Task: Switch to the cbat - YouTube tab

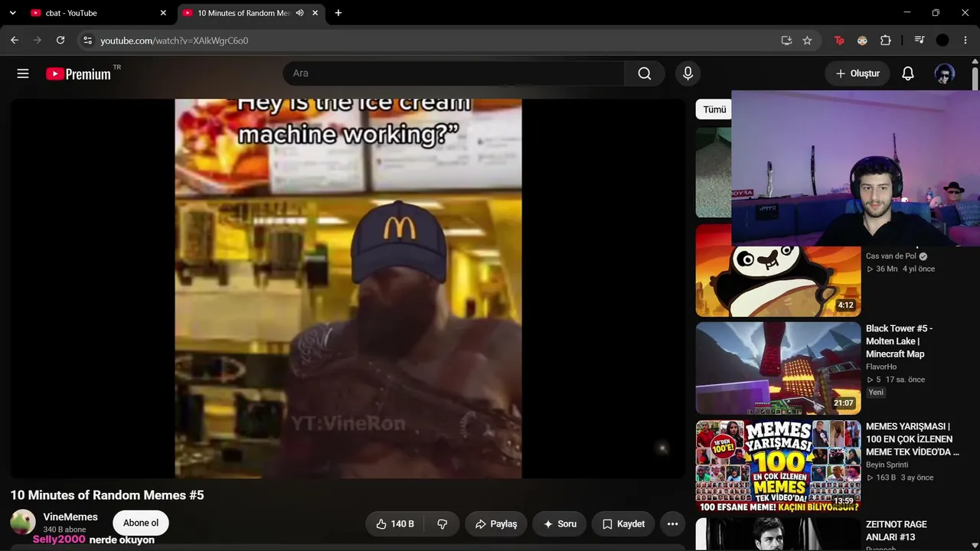Action: (99, 13)
